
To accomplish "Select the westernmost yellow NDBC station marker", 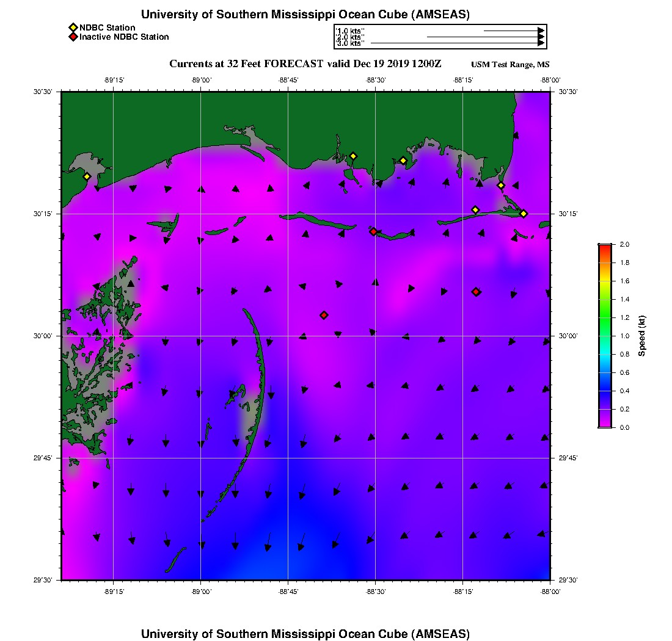I will pos(87,176).
